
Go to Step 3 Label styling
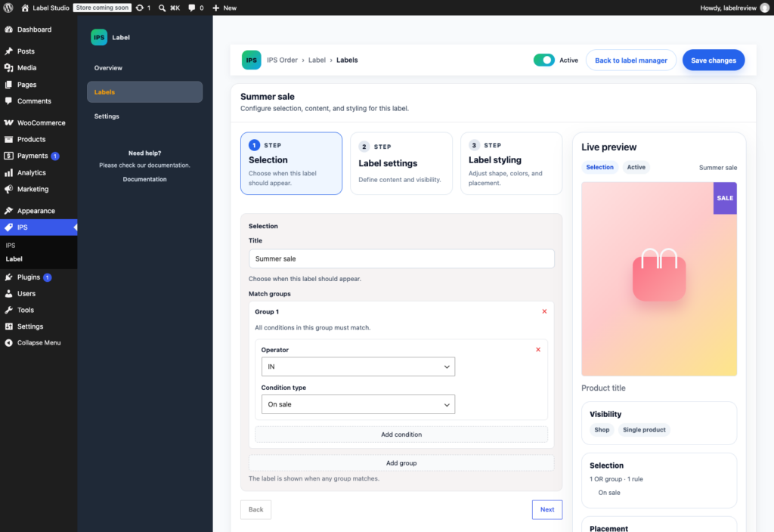(512, 163)
